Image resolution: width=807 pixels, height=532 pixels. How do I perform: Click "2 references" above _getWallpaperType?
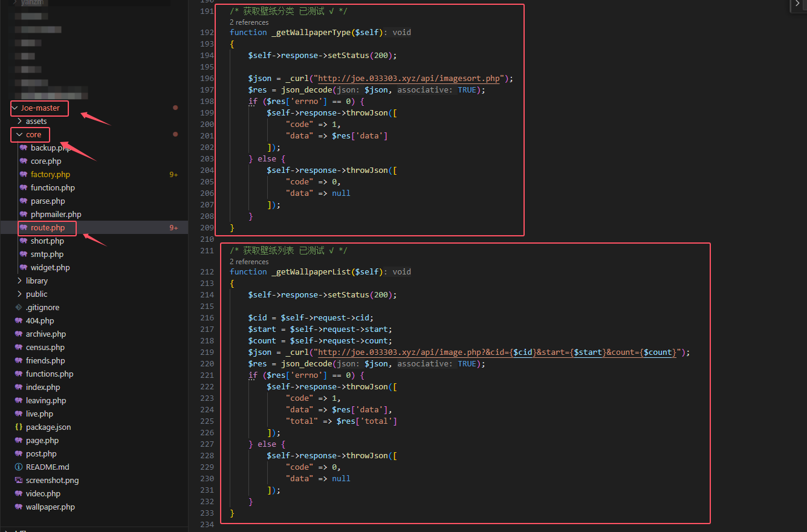point(249,22)
